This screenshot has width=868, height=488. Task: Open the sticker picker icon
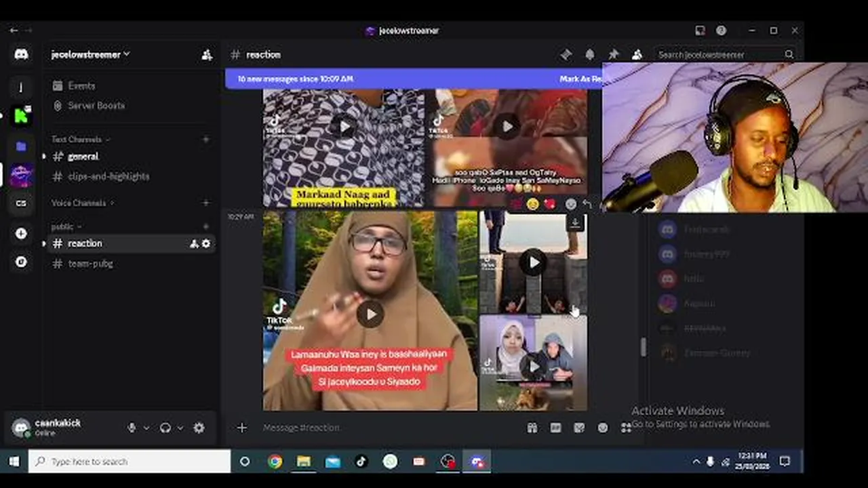579,428
